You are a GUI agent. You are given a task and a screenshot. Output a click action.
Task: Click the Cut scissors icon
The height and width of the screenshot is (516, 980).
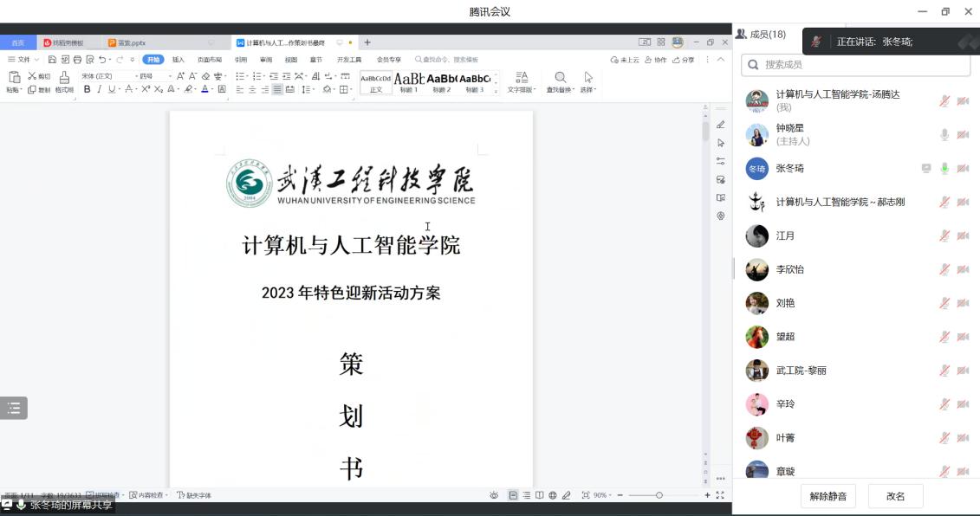pos(33,76)
